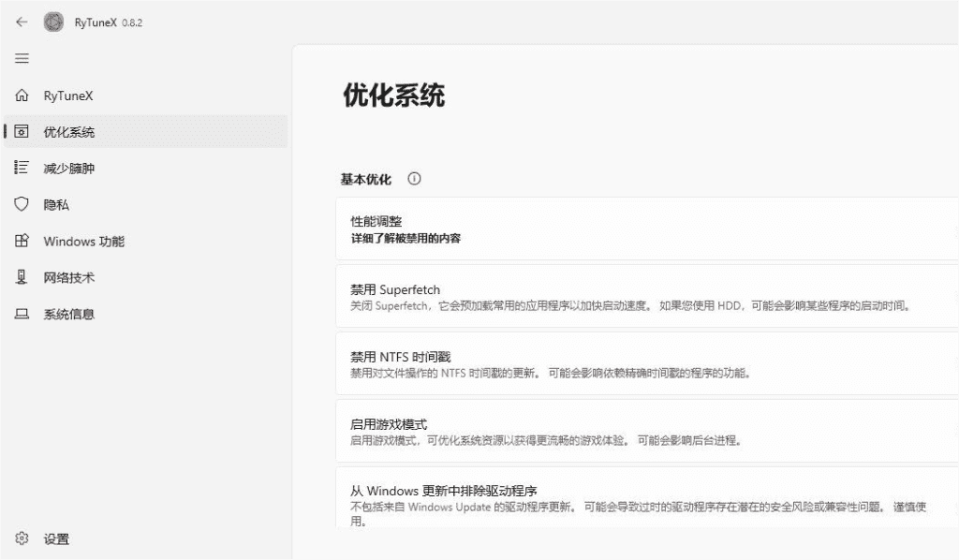Click the 优化系统 page heading
The image size is (959, 560).
click(x=393, y=96)
